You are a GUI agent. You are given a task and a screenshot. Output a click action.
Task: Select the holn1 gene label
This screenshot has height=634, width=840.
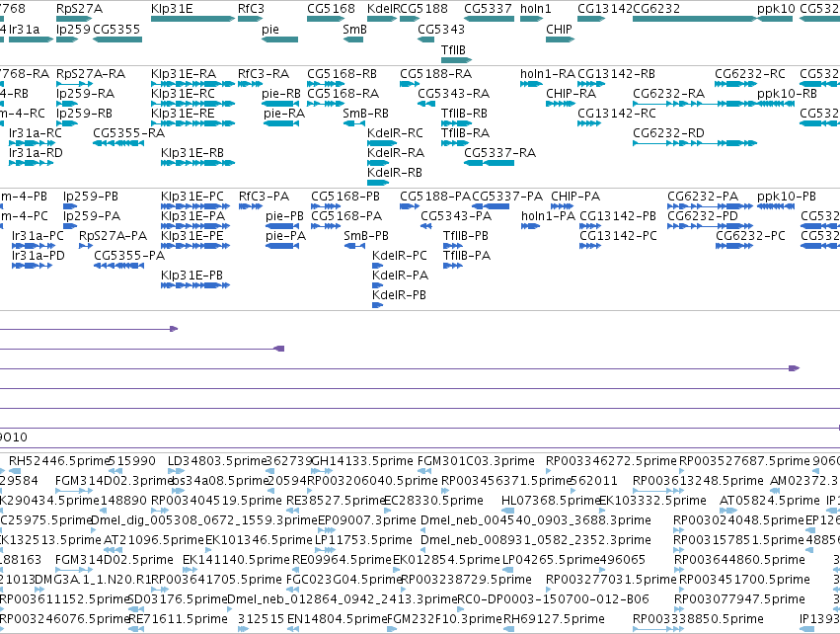click(536, 9)
